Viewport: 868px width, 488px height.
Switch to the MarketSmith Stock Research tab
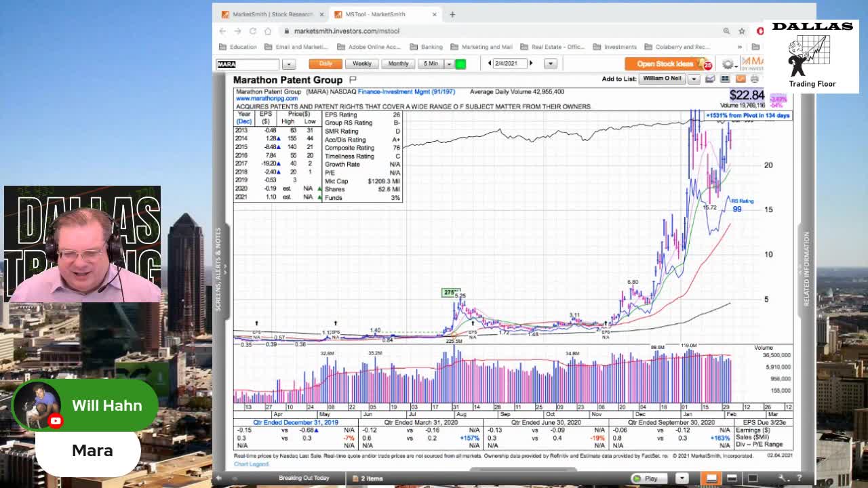coord(271,14)
